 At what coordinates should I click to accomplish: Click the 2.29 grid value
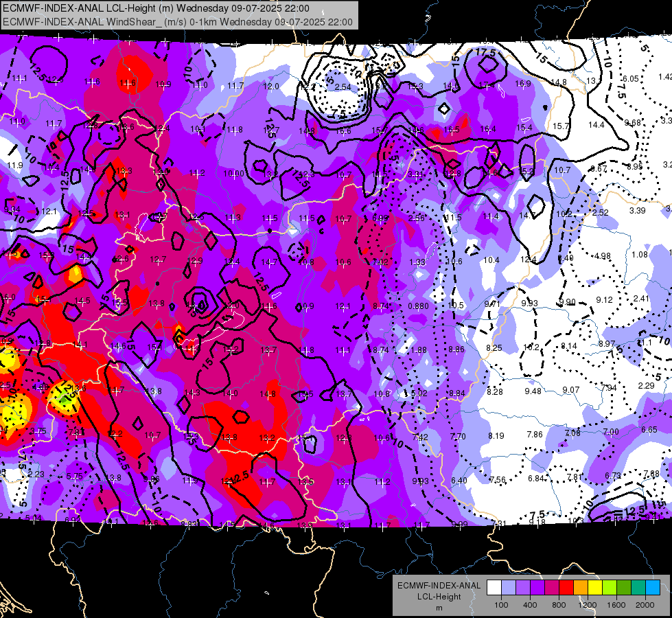coord(647,385)
